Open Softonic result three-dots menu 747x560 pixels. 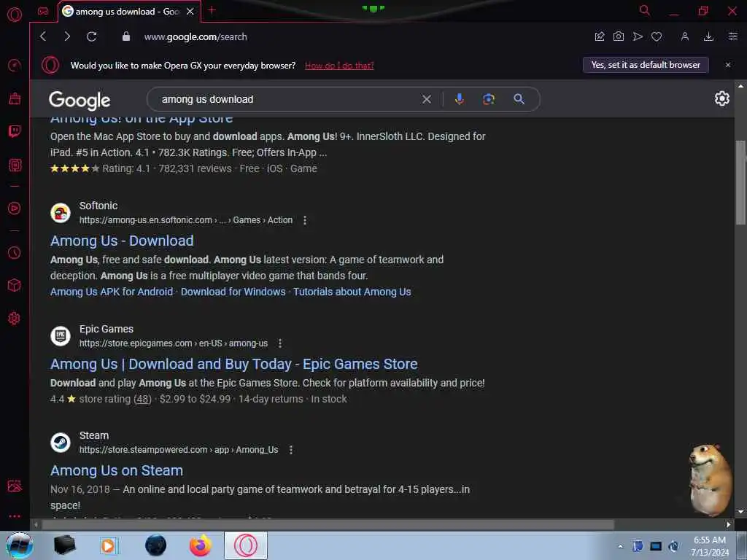click(305, 220)
